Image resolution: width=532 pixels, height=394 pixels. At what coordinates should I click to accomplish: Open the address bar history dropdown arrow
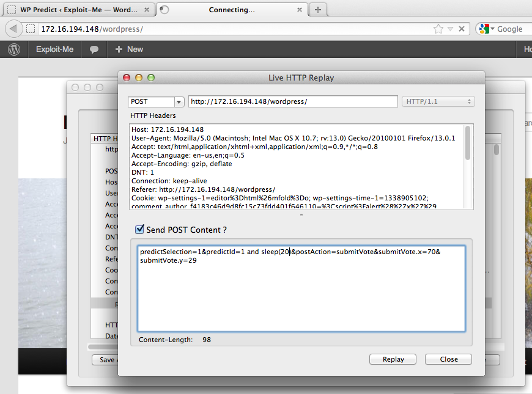tap(450, 29)
